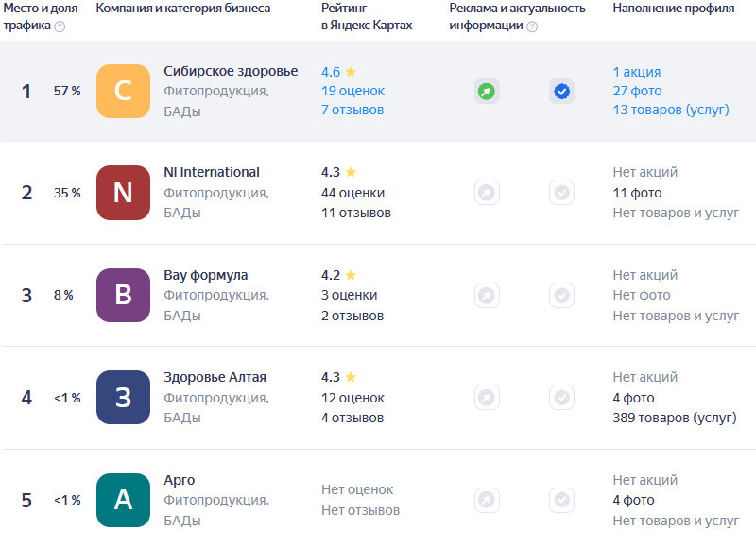Click the '4.6' rating link

[331, 72]
